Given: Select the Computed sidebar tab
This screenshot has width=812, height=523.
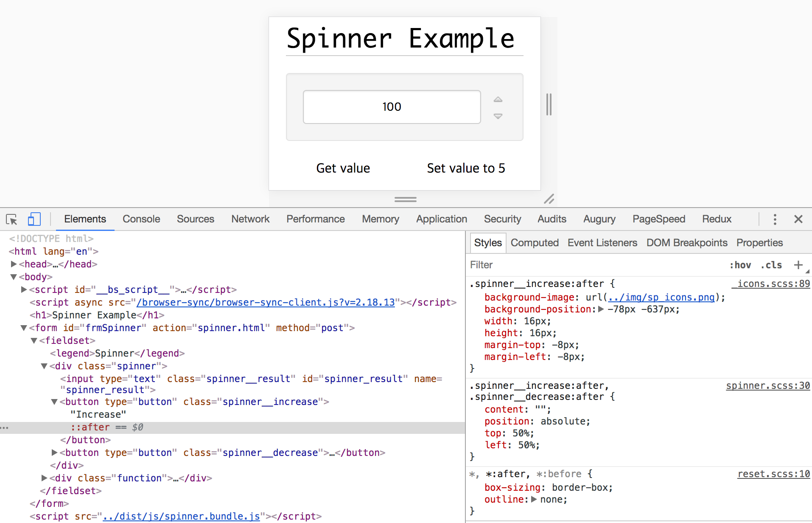Looking at the screenshot, I should point(535,243).
